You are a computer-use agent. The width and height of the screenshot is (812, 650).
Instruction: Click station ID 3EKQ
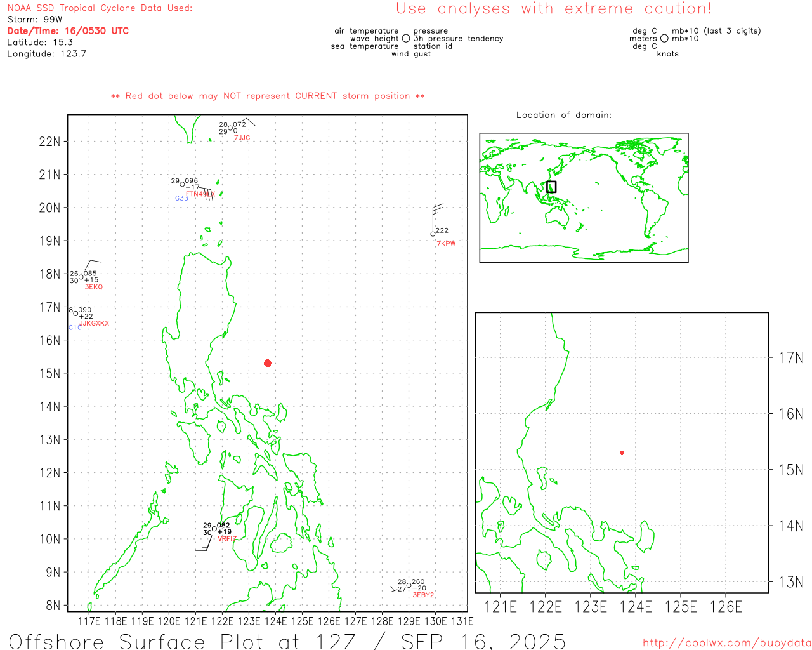pos(94,287)
